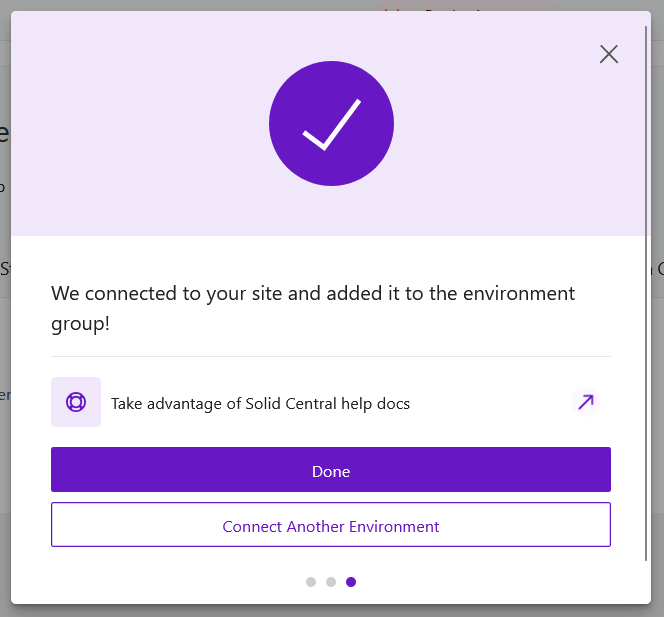The height and width of the screenshot is (617, 664).
Task: Click the dialog's vertical scrollbar
Action: click(x=647, y=300)
